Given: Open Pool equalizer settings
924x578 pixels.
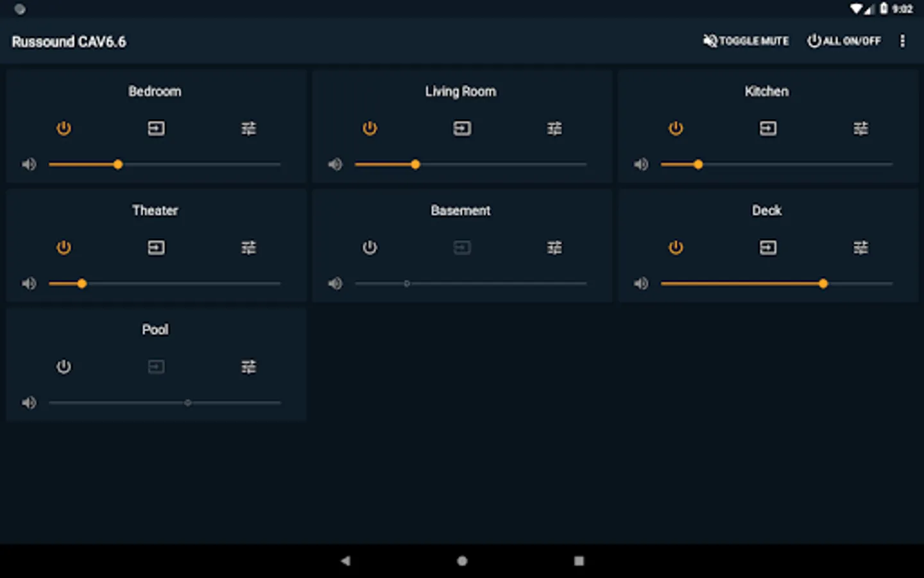Looking at the screenshot, I should click(248, 367).
